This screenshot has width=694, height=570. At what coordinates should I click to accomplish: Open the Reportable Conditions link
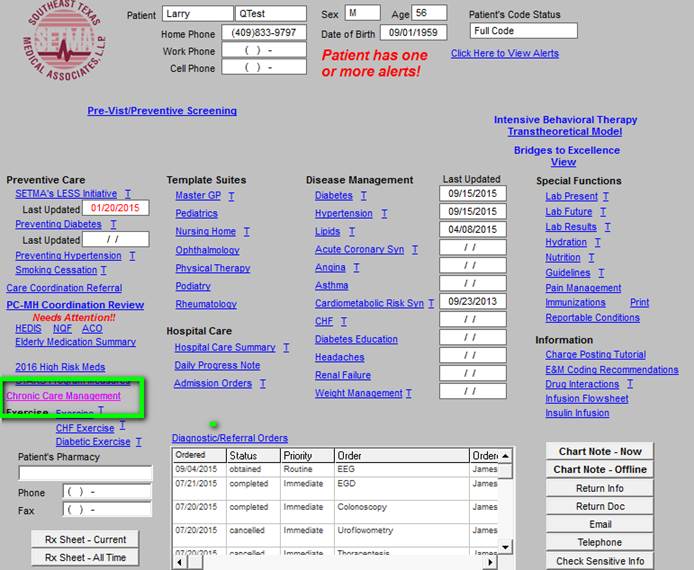click(593, 318)
